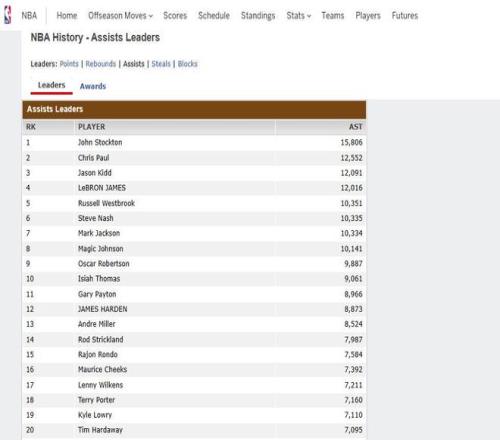
Task: Select Futures in the top navigation
Action: [x=405, y=16]
